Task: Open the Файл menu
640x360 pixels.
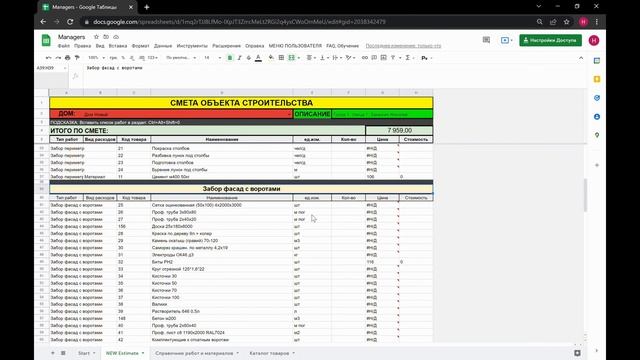Action: click(x=64, y=46)
